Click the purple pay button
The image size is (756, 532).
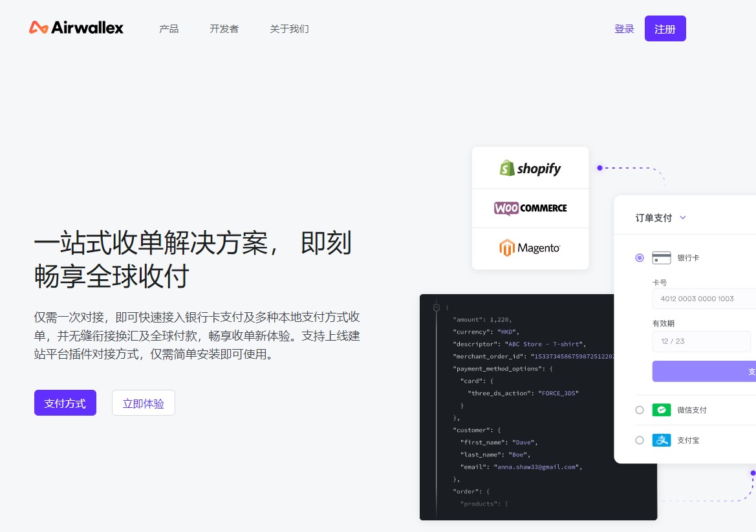pyautogui.click(x=704, y=371)
